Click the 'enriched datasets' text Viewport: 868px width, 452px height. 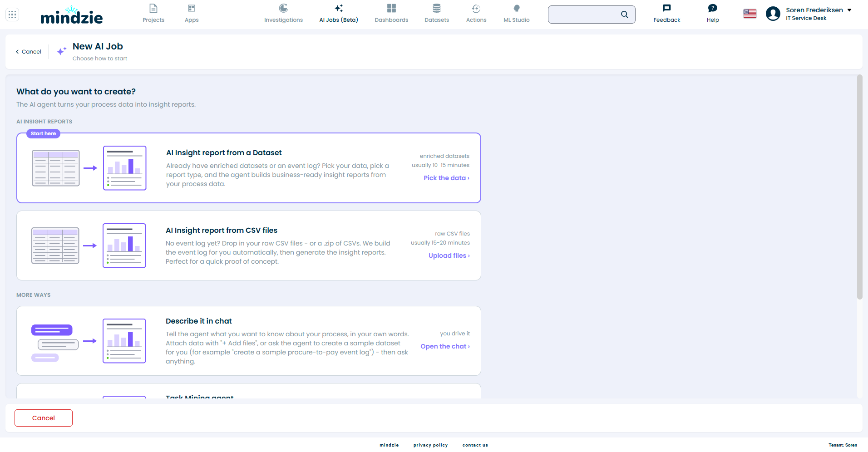click(x=444, y=156)
